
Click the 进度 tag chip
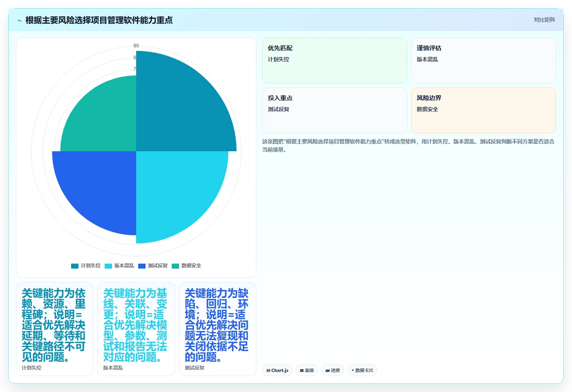(333, 370)
